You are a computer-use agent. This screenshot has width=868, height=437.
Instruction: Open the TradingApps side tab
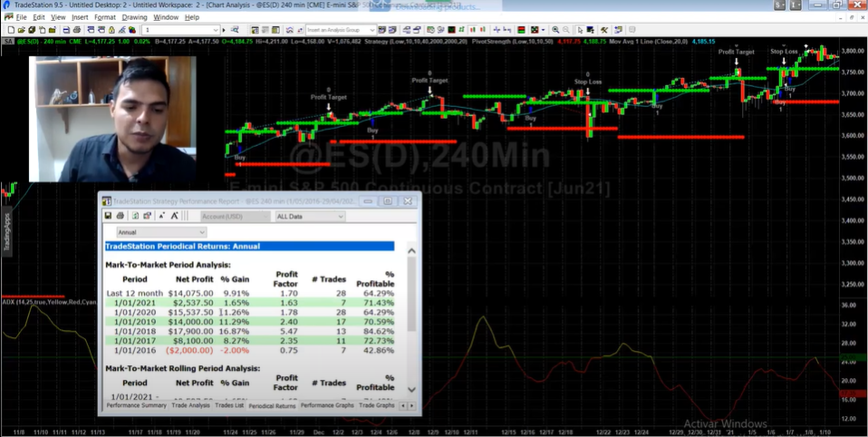tap(7, 232)
